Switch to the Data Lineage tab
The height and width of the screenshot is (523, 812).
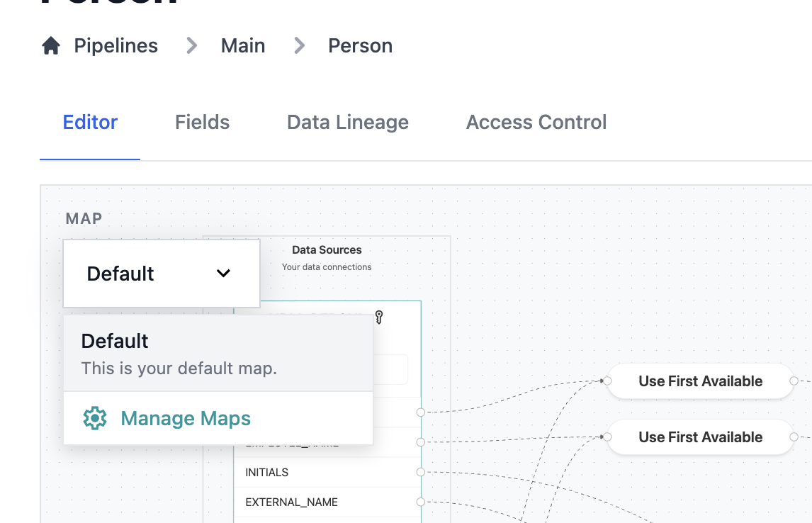coord(347,122)
